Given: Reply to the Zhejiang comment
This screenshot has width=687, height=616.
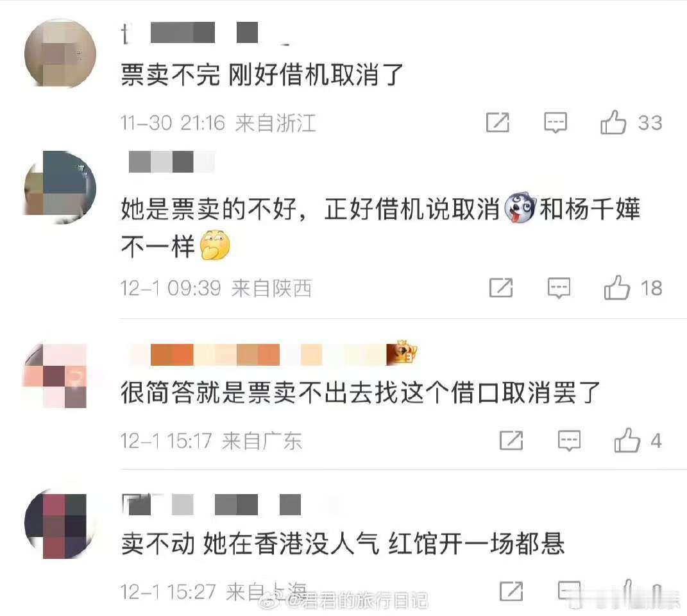Looking at the screenshot, I should (555, 123).
